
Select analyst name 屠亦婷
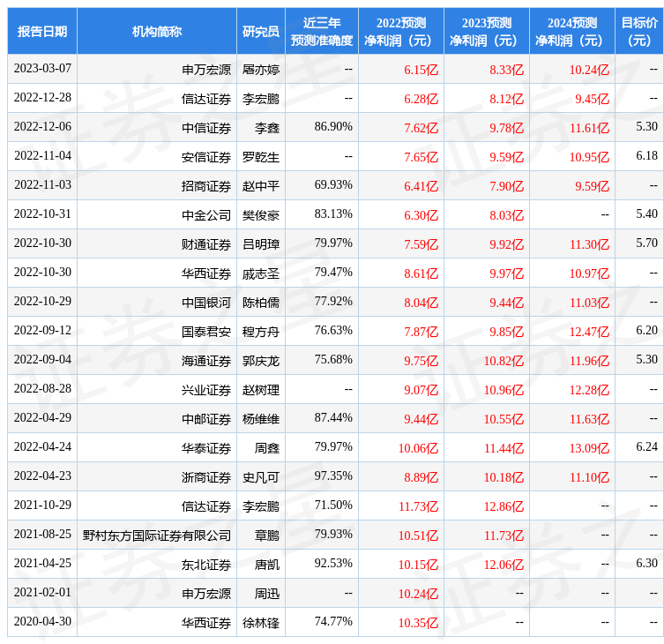pyautogui.click(x=261, y=70)
